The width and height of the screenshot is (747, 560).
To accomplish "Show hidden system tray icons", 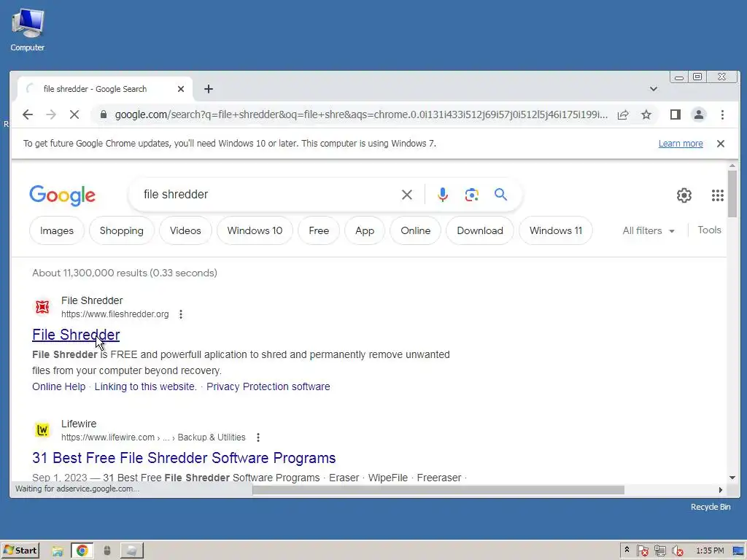I will 627,550.
